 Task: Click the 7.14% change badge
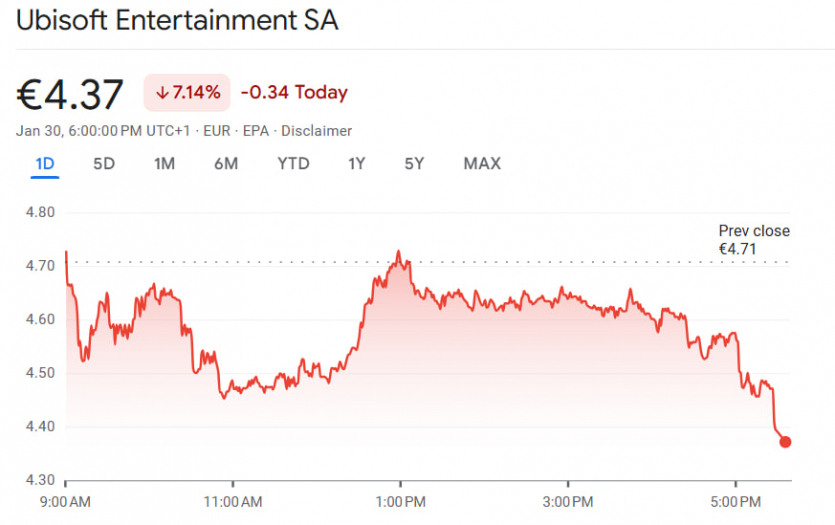tap(187, 93)
